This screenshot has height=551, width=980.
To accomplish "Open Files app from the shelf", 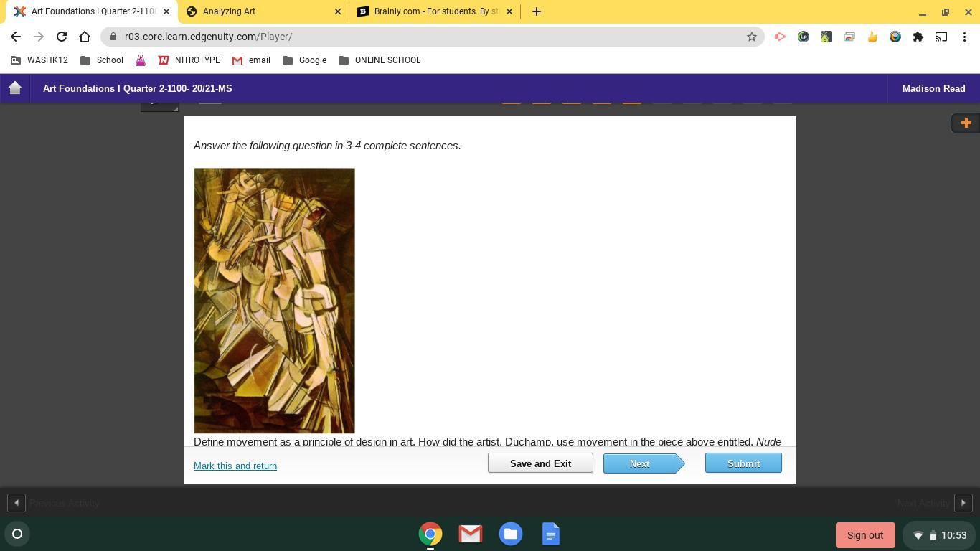I will [511, 534].
